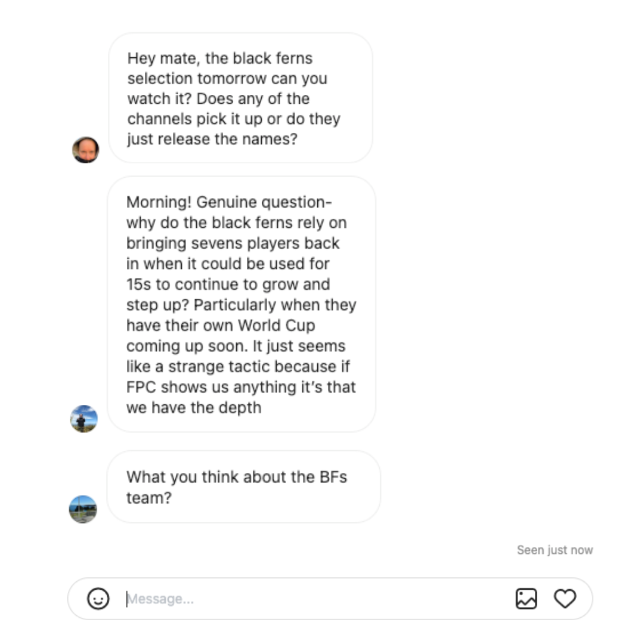Select the "What you think about the BFs team?" bubble
644x644 pixels.
243,487
